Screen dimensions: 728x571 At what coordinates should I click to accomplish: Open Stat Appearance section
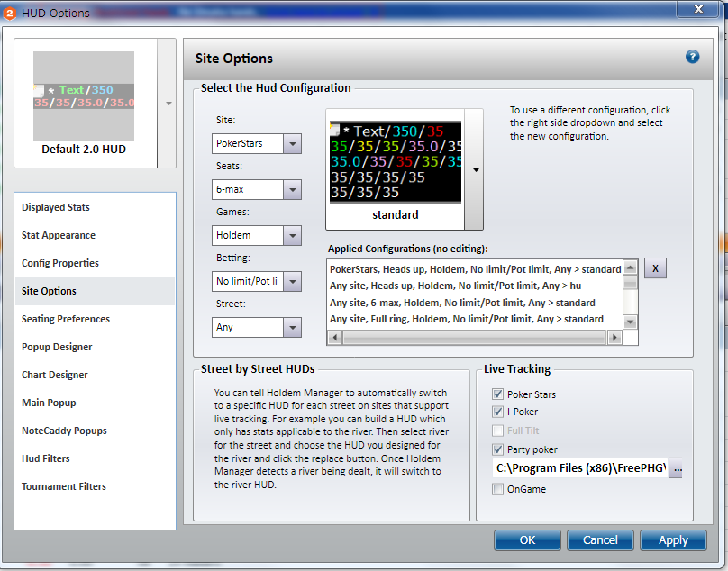tap(96, 235)
